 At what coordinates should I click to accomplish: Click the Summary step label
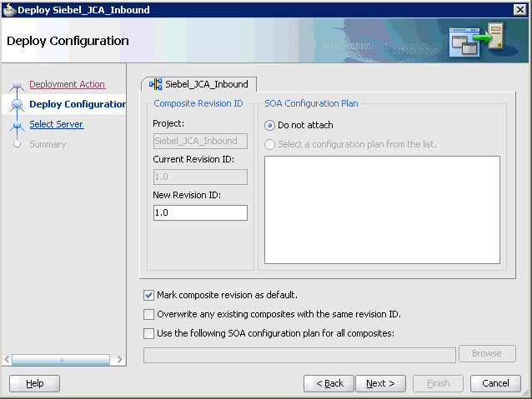coord(48,144)
